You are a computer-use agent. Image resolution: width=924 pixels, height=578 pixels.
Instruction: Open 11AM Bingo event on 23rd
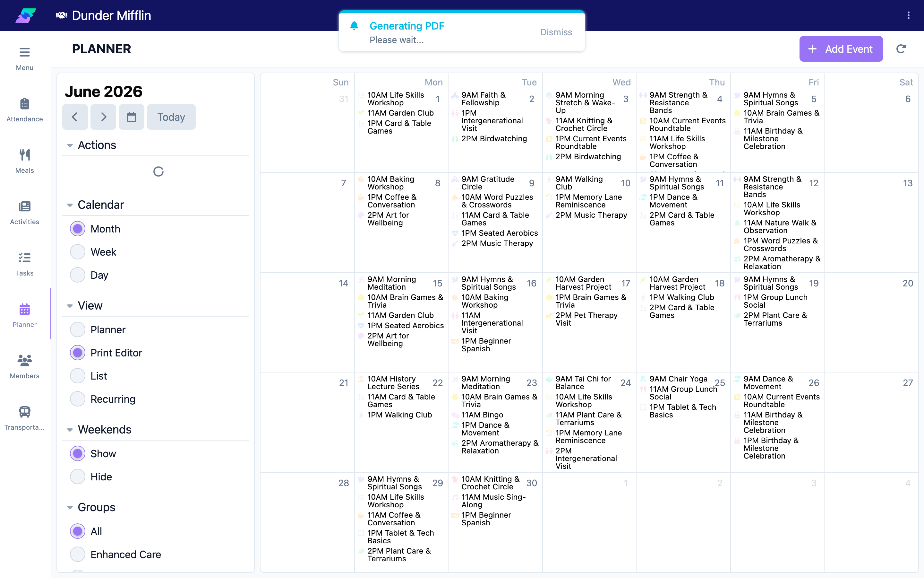pyautogui.click(x=482, y=415)
